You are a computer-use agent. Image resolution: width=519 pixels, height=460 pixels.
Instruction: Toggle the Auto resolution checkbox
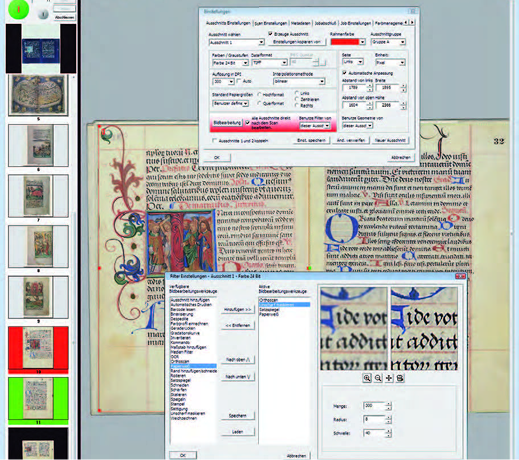(x=239, y=81)
